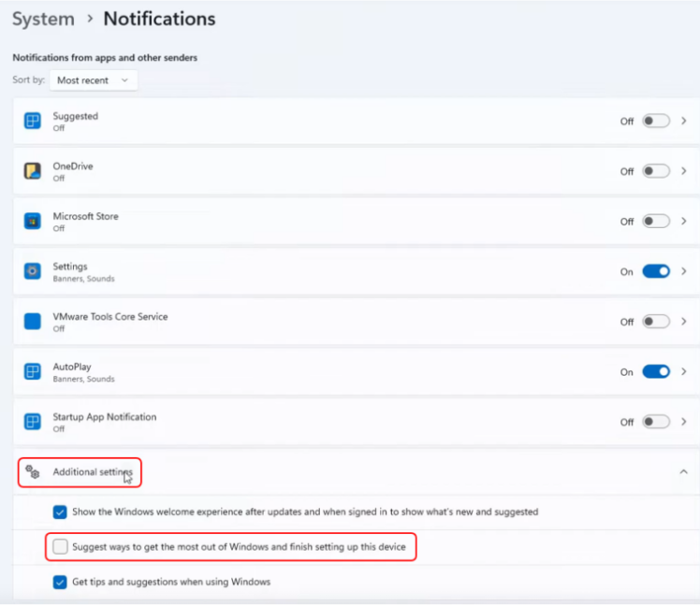Open Microsoft Store notification details chevron
Image resolution: width=700 pixels, height=606 pixels.
[683, 222]
